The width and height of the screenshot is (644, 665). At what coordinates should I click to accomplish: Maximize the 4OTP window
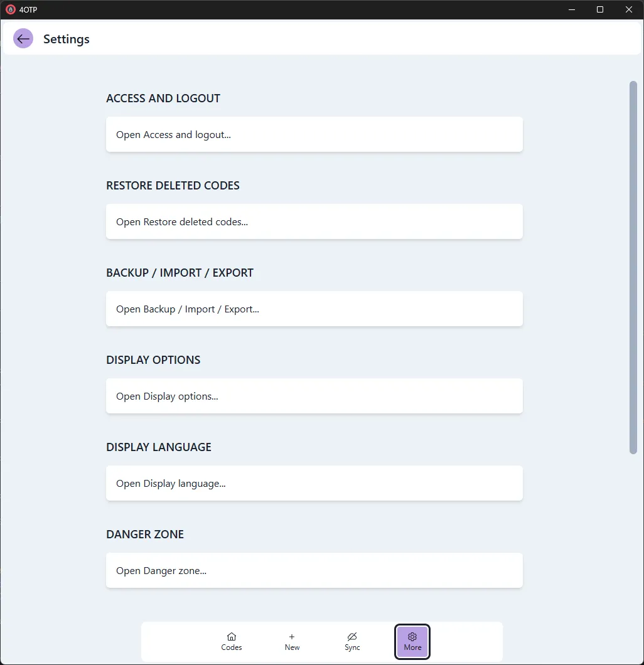(600, 9)
